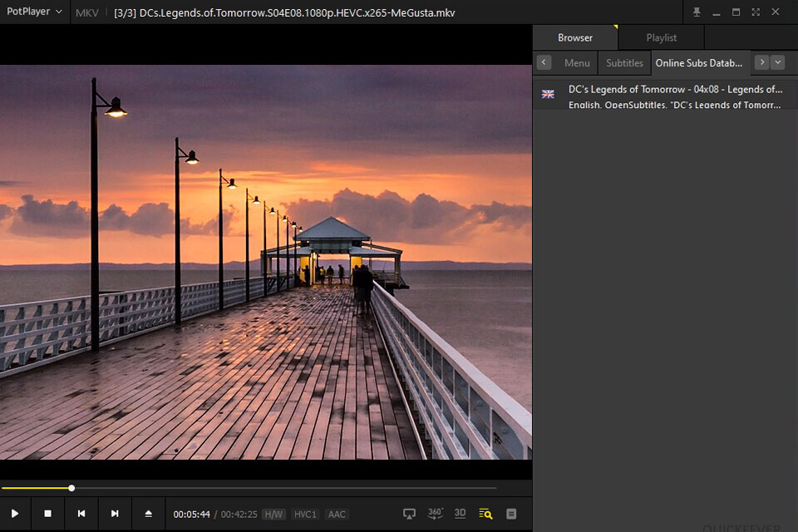Click the seek bar position handle
This screenshot has width=798, height=532.
click(71, 488)
